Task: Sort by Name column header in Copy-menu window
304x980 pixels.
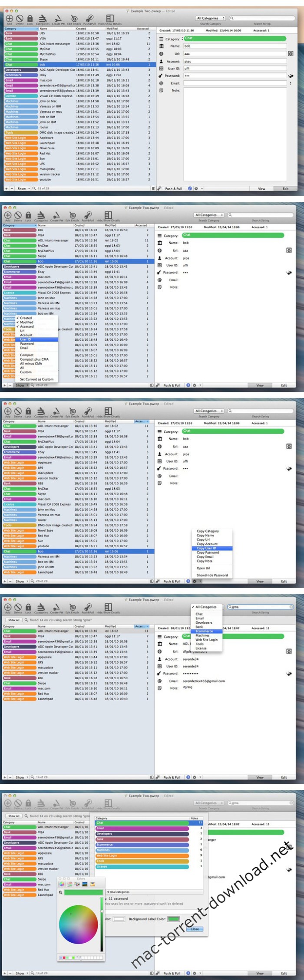Action: [55, 421]
